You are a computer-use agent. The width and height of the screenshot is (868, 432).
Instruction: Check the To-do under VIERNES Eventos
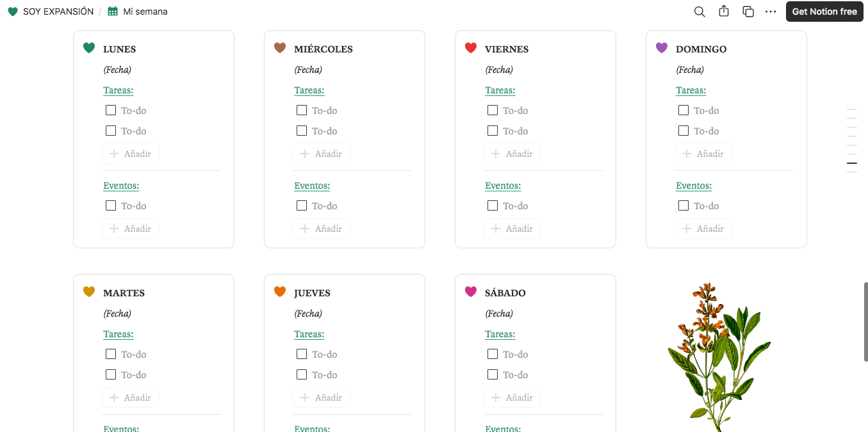pos(492,205)
